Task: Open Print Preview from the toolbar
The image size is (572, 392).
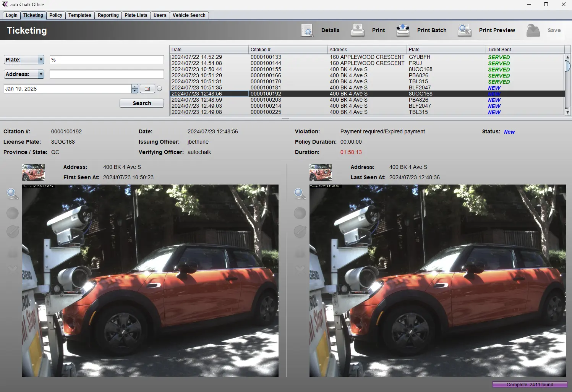Action: 465,30
